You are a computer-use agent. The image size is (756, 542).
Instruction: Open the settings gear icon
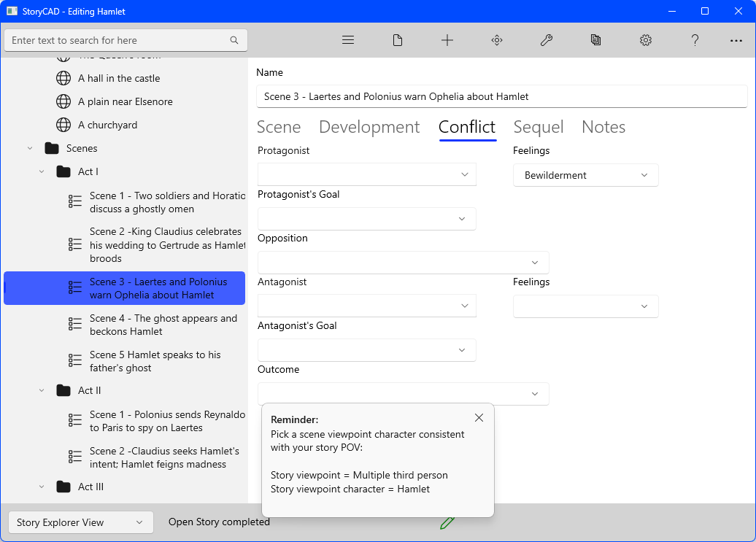click(646, 40)
